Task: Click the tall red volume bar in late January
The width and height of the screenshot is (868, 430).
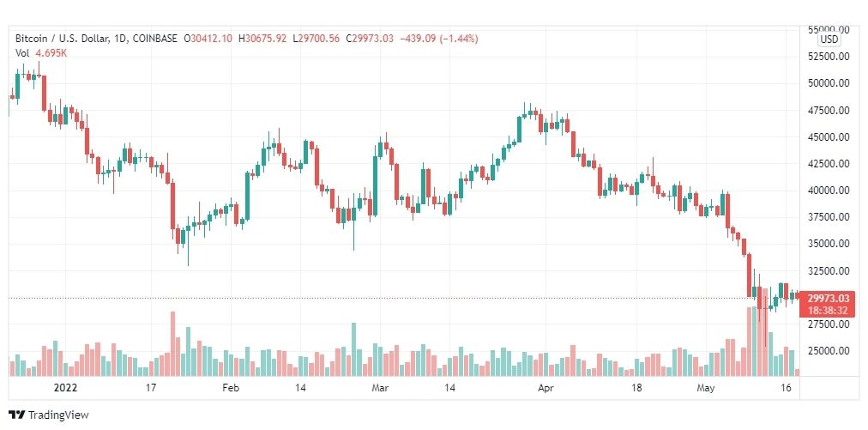Action: point(172,344)
